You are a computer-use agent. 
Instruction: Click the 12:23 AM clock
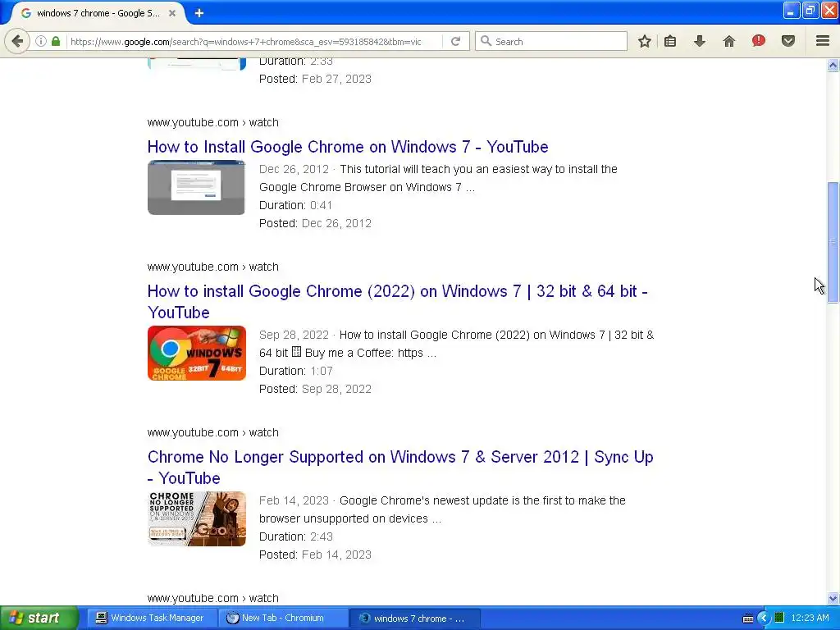point(810,618)
